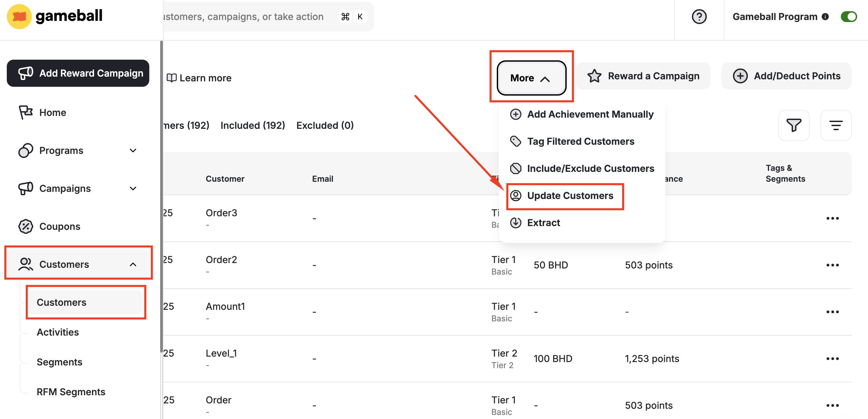This screenshot has width=868, height=419.
Task: Switch to the Excluded (0) tab
Action: tap(325, 125)
